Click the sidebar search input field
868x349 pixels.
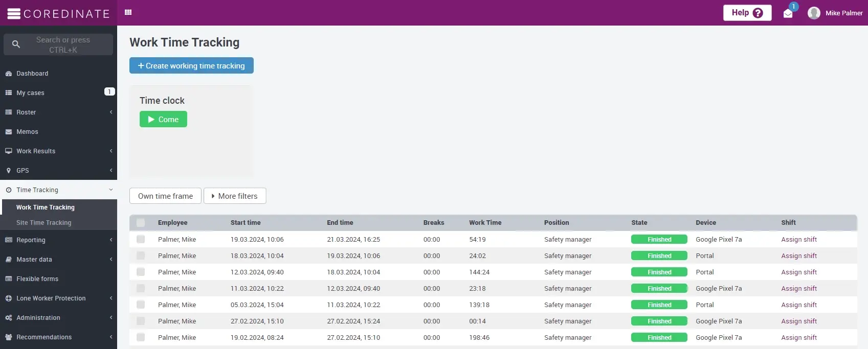[63, 44]
